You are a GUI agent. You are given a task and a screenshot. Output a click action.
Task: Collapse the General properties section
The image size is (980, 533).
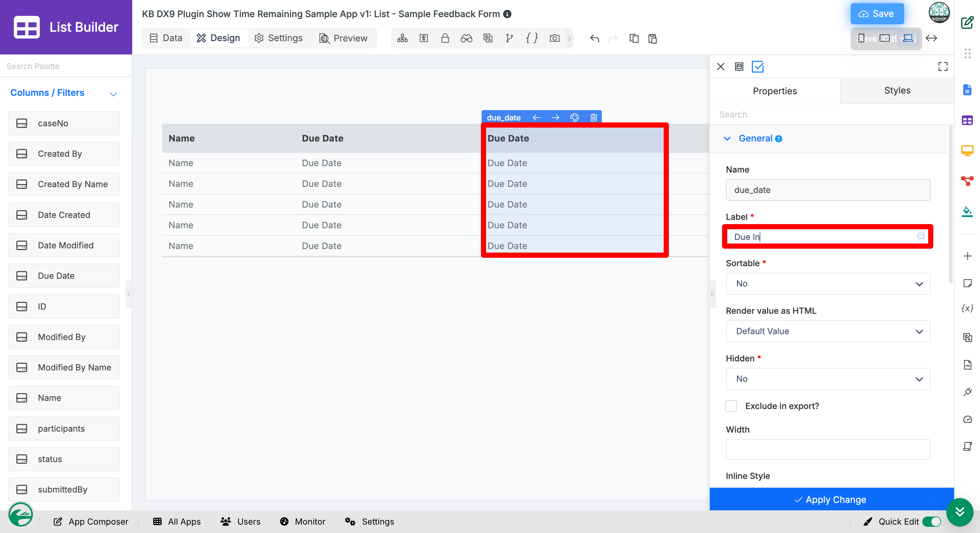727,138
